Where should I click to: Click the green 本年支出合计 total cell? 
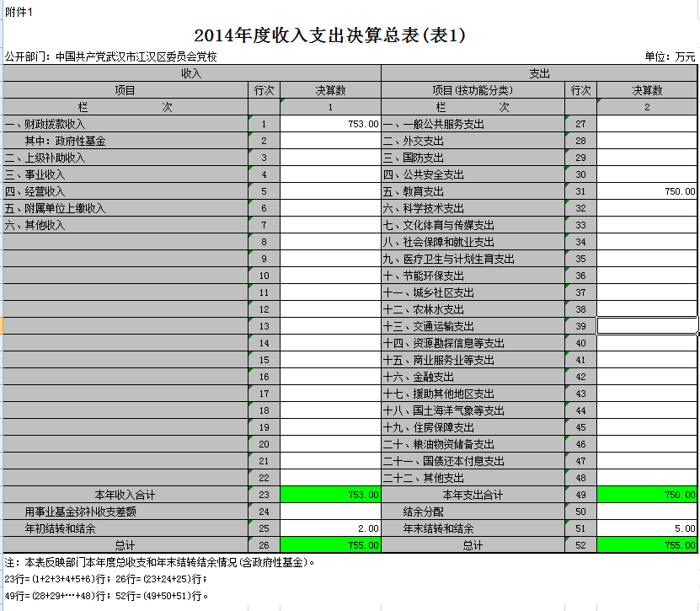(647, 495)
